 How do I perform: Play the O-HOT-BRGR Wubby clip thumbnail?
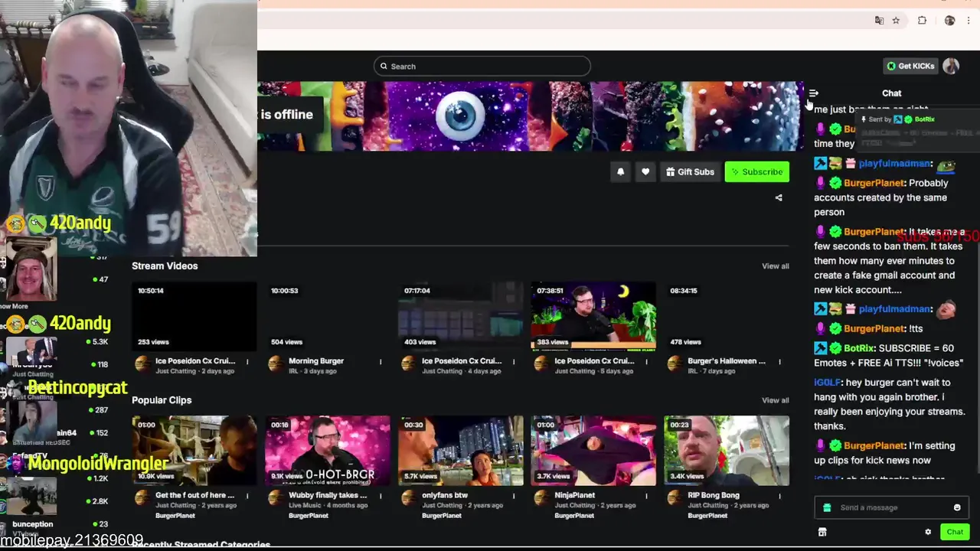point(328,451)
